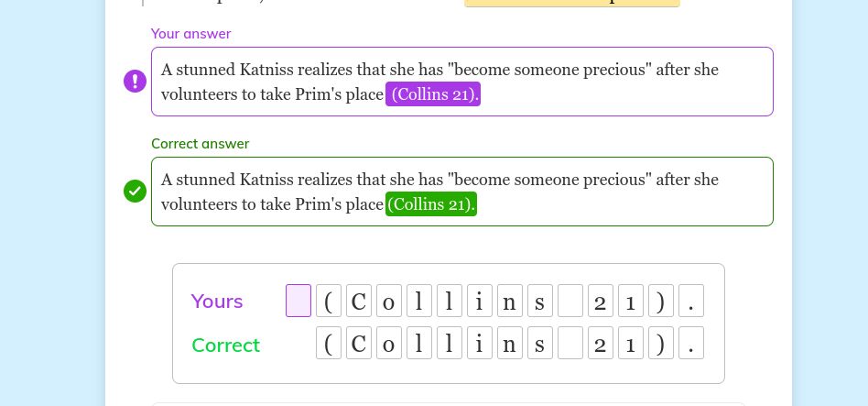The image size is (868, 406).
Task: Select the "2" box in Yours row
Action: pos(601,301)
